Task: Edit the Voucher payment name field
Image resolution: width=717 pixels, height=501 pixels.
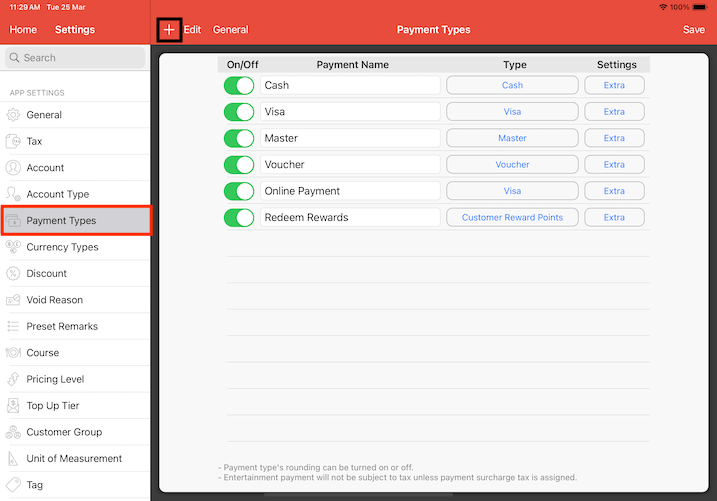Action: click(350, 165)
